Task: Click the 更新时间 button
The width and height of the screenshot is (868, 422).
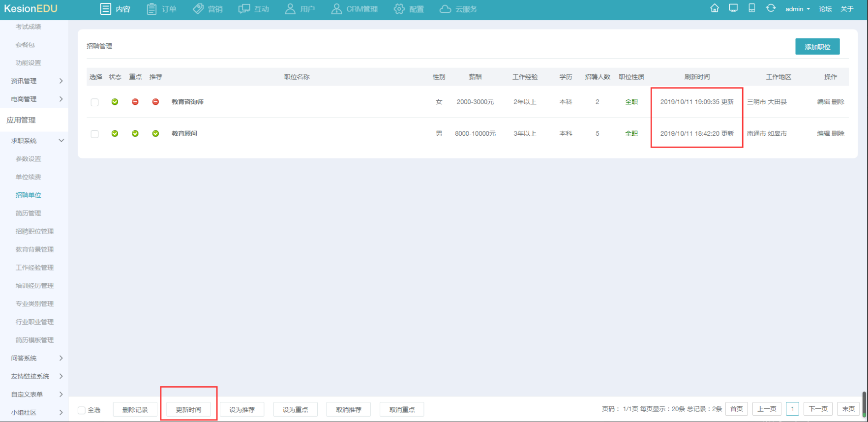Action: coord(188,410)
